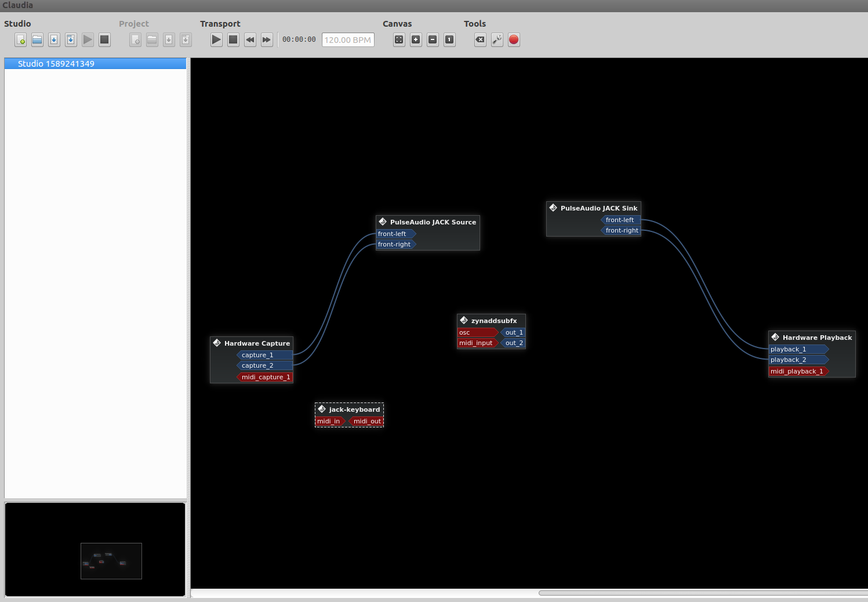Viewport: 868px width, 602px height.
Task: Click the horizontal canvas scrollbar
Action: coord(703,593)
